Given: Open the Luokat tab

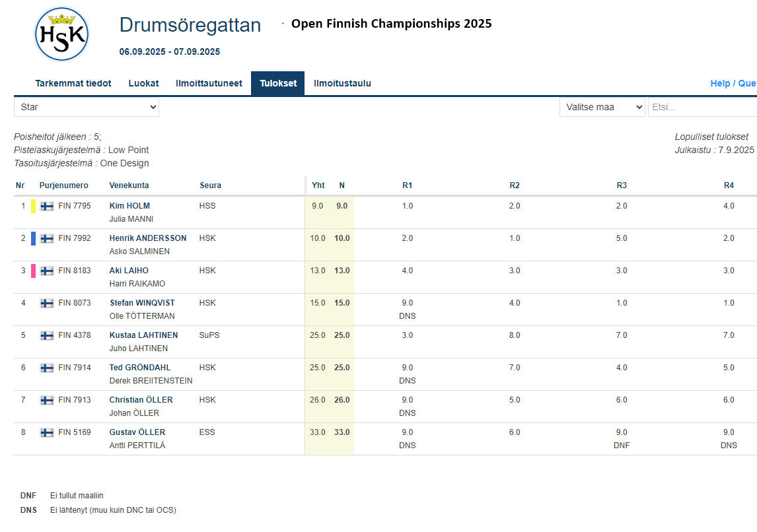Looking at the screenshot, I should point(143,83).
